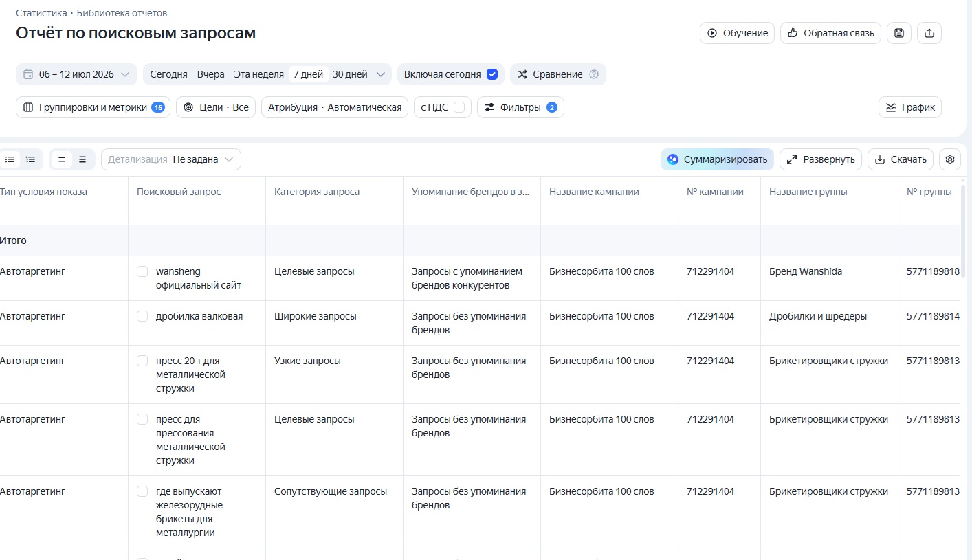Enable Сравнение comparison mode
The image size is (972, 560).
pyautogui.click(x=557, y=74)
